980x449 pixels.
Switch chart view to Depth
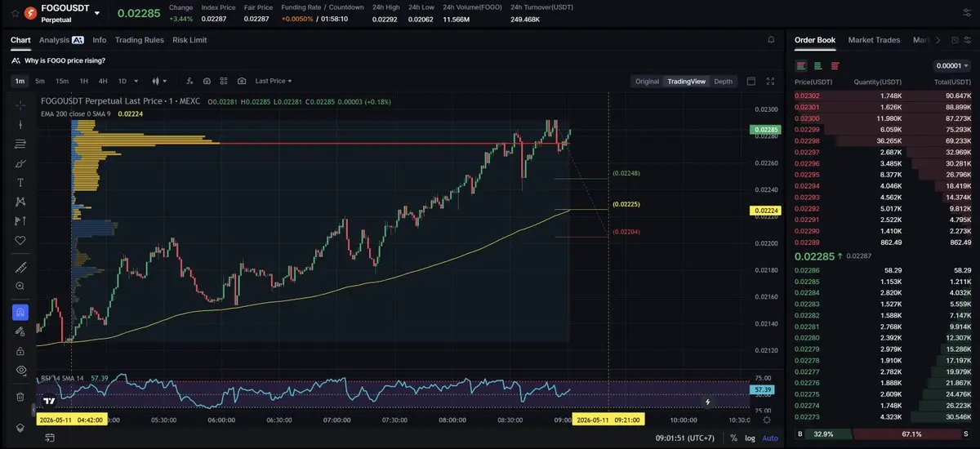pyautogui.click(x=723, y=82)
